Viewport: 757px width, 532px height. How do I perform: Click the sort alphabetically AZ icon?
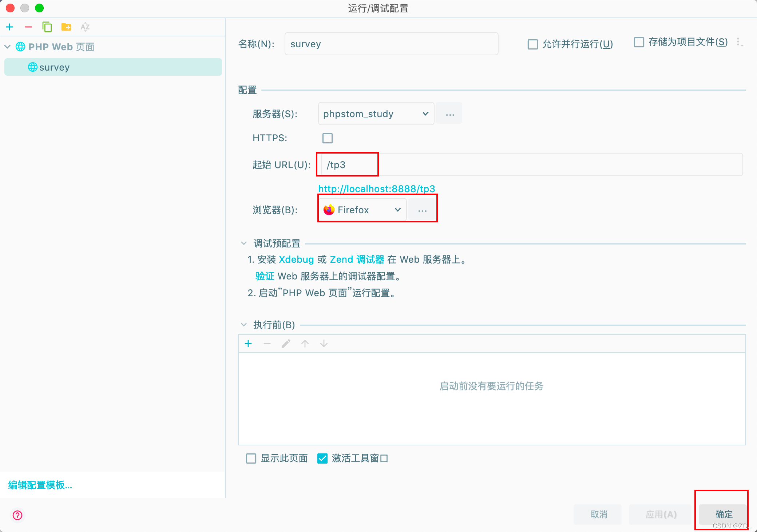85,27
